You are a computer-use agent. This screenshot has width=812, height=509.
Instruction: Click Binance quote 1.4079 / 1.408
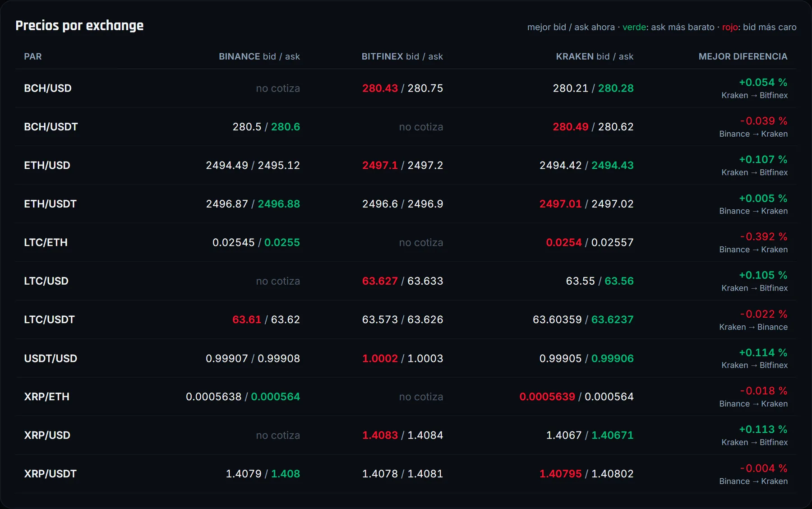[x=263, y=474]
